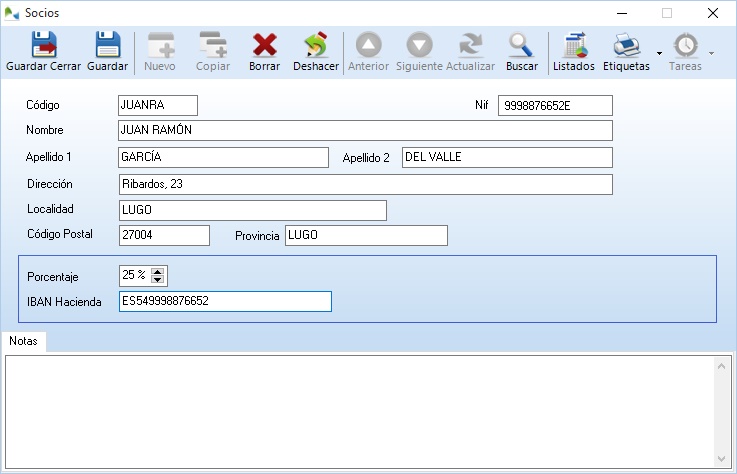Click the Nuevo record icon
The image size is (737, 474).
(160, 45)
